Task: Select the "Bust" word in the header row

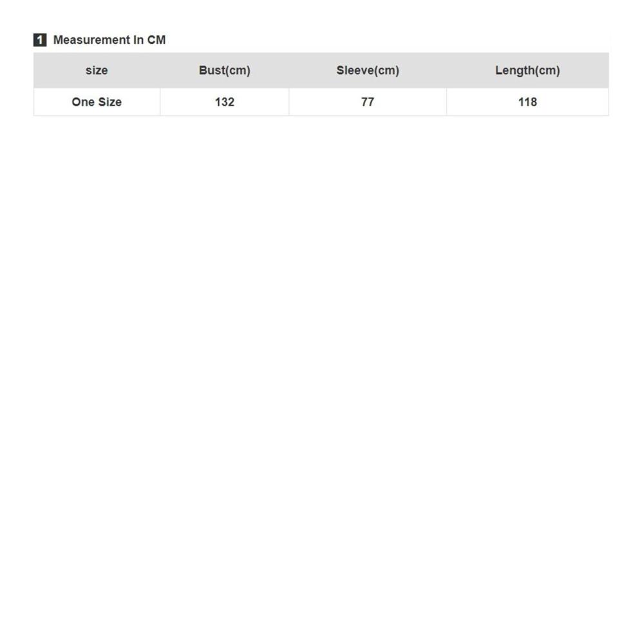Action: pos(211,70)
